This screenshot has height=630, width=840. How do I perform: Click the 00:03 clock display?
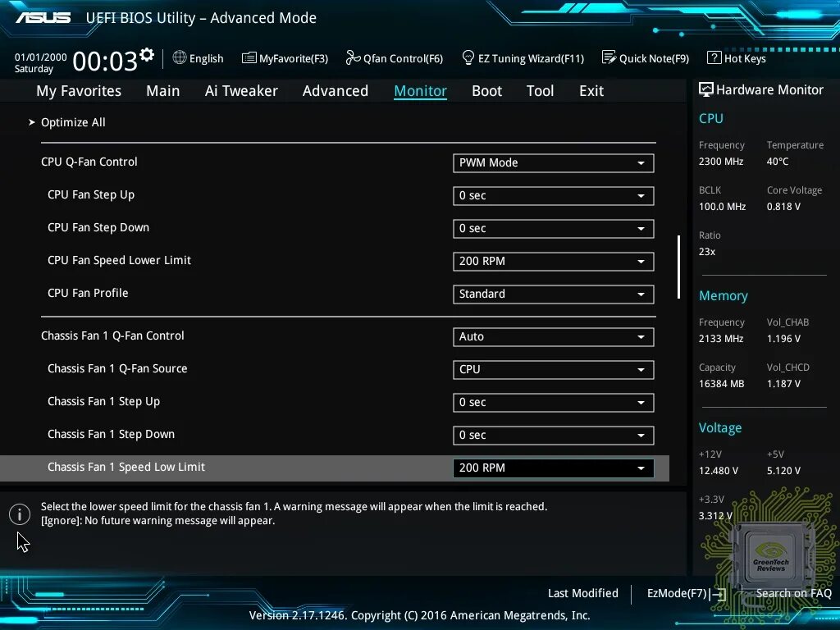point(105,61)
